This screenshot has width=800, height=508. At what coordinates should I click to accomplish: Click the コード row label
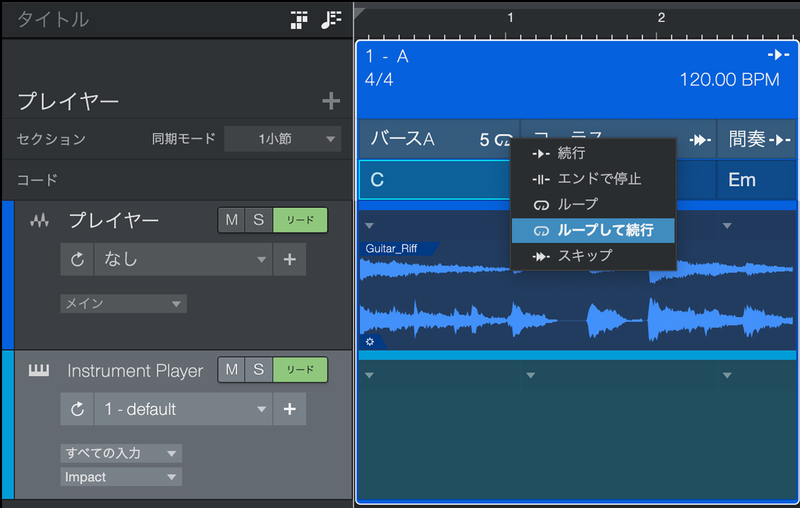[37, 180]
